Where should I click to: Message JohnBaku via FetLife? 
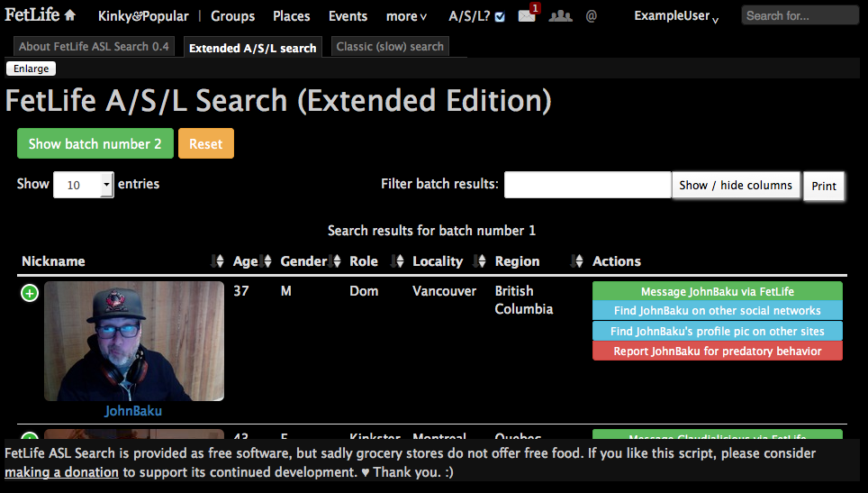718,291
